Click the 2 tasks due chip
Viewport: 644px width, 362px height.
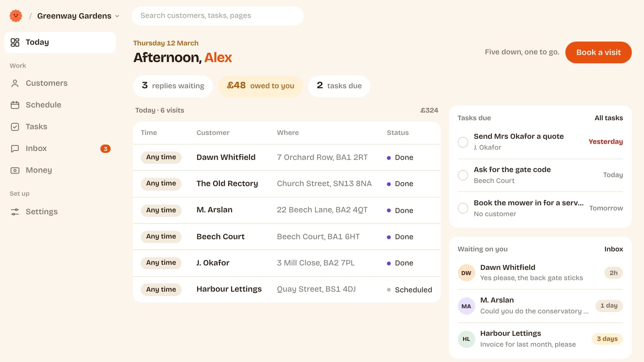[x=339, y=86]
